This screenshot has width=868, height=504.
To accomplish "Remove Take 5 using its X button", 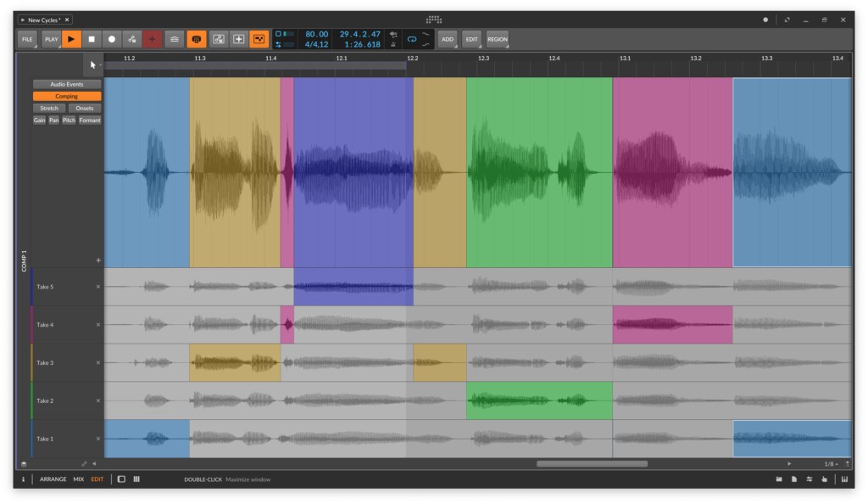I will tap(97, 287).
